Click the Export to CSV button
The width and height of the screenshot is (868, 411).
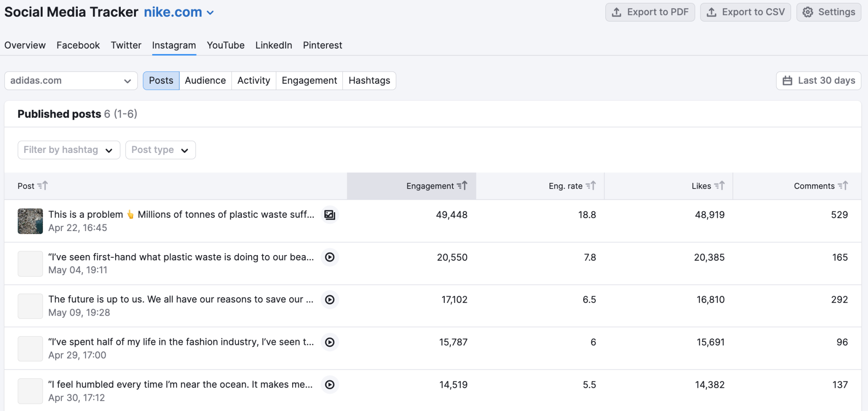[746, 12]
